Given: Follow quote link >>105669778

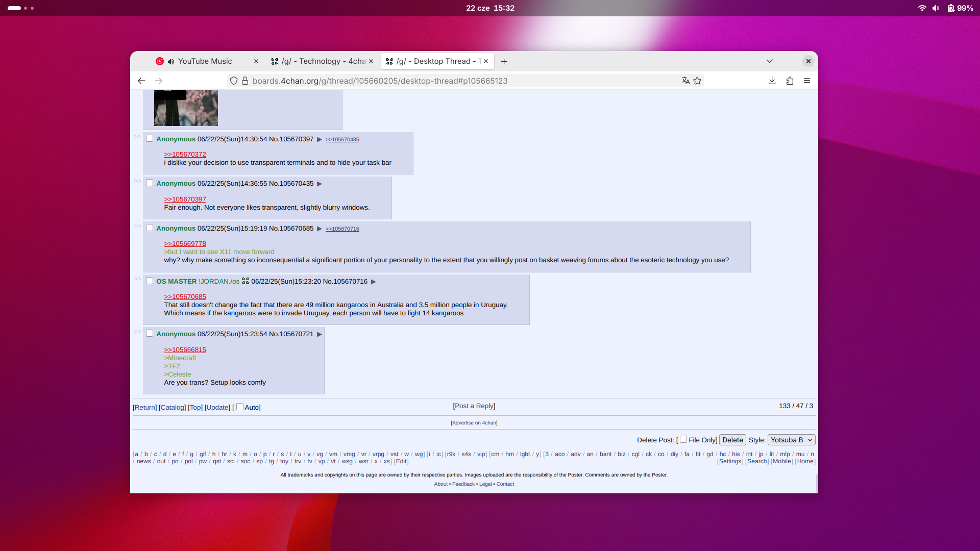Looking at the screenshot, I should 185,243.
